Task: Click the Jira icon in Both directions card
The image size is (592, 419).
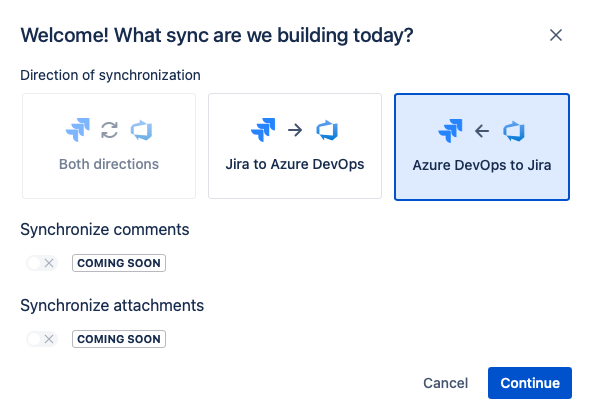Action: (x=78, y=130)
